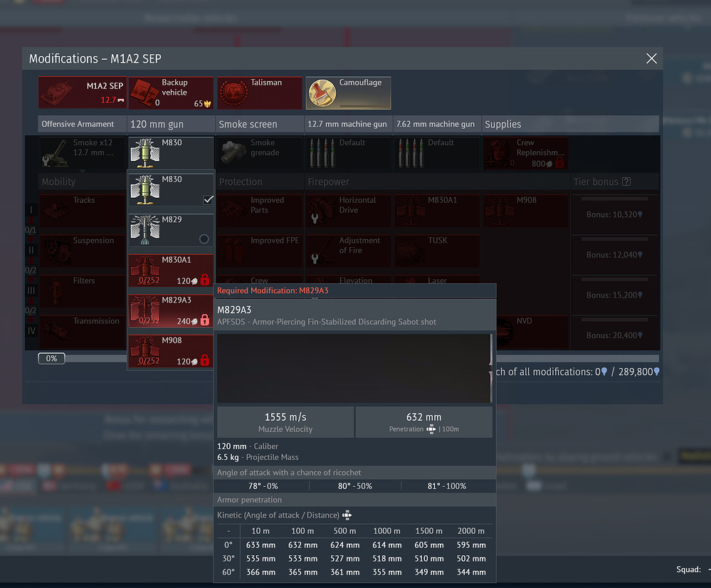Select the Filters modification
This screenshot has width=711, height=588.
pos(82,291)
